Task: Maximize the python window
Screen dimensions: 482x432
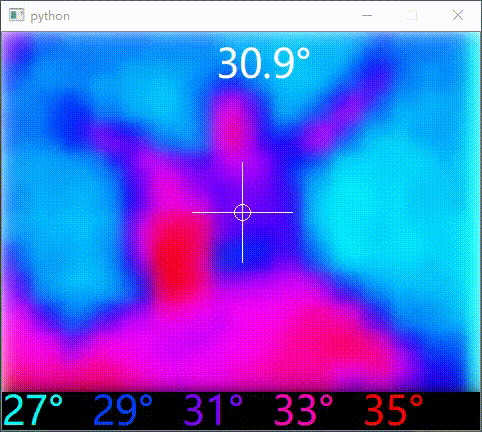Action: [x=412, y=15]
